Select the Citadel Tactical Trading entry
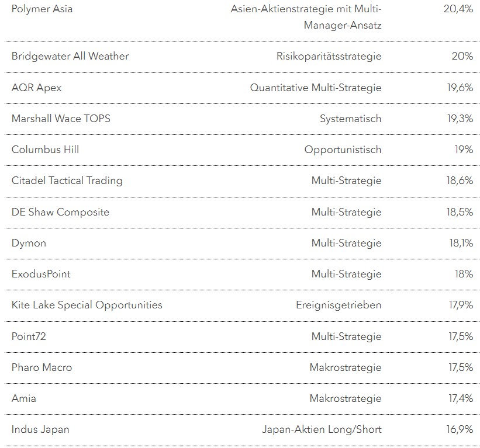Viewport: 480px width, 448px height. click(x=67, y=180)
